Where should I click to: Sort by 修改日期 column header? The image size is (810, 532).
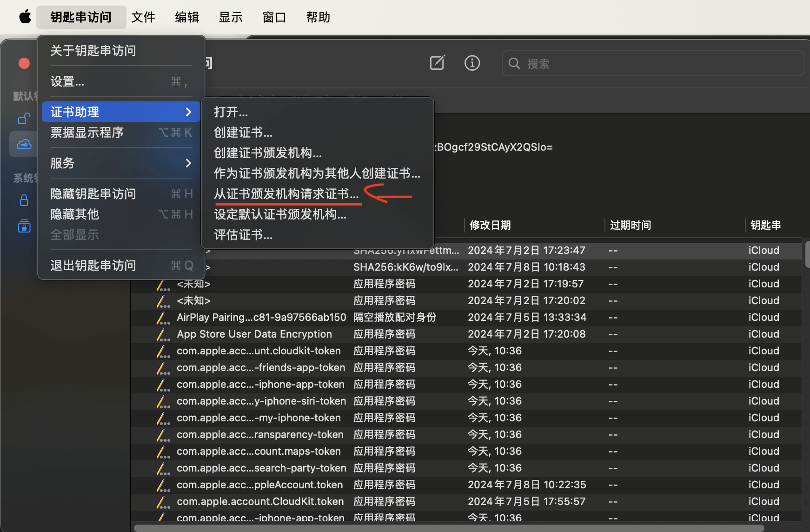491,225
